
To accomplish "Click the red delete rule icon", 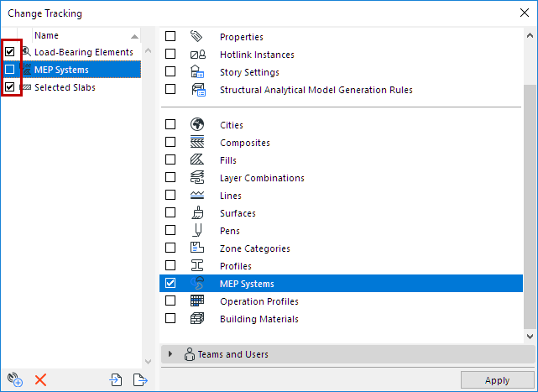I will pos(40,379).
